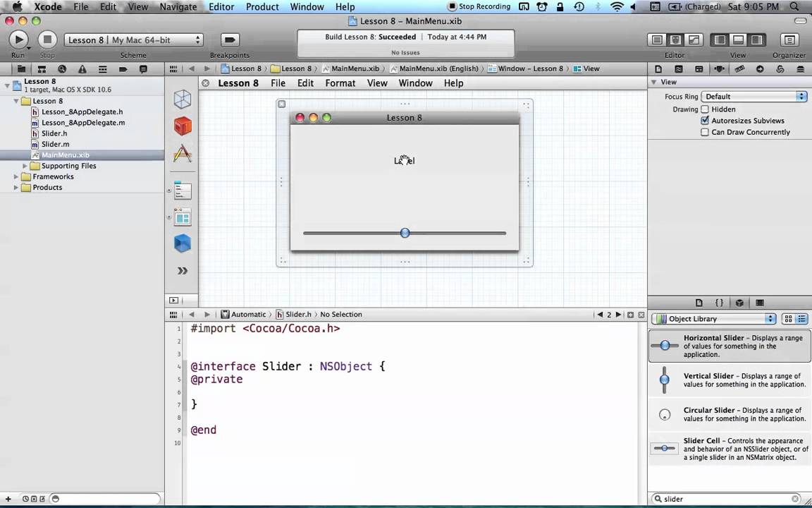This screenshot has width=812, height=508.
Task: Stop the running app with Stop button
Action: (x=47, y=40)
